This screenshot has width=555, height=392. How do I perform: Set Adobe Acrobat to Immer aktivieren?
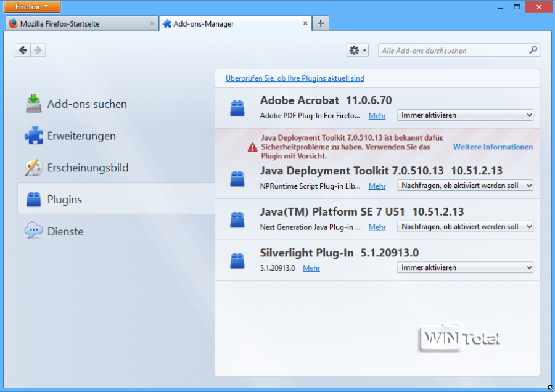(x=464, y=115)
